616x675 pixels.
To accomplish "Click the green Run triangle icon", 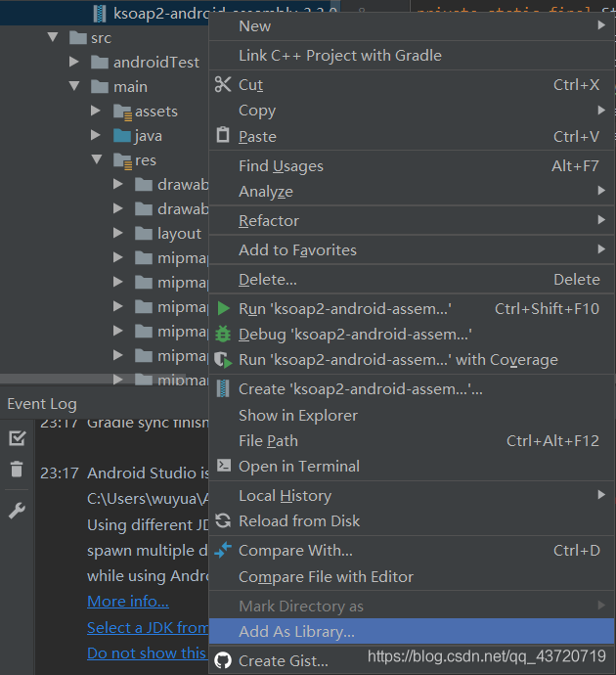I will coord(223,309).
